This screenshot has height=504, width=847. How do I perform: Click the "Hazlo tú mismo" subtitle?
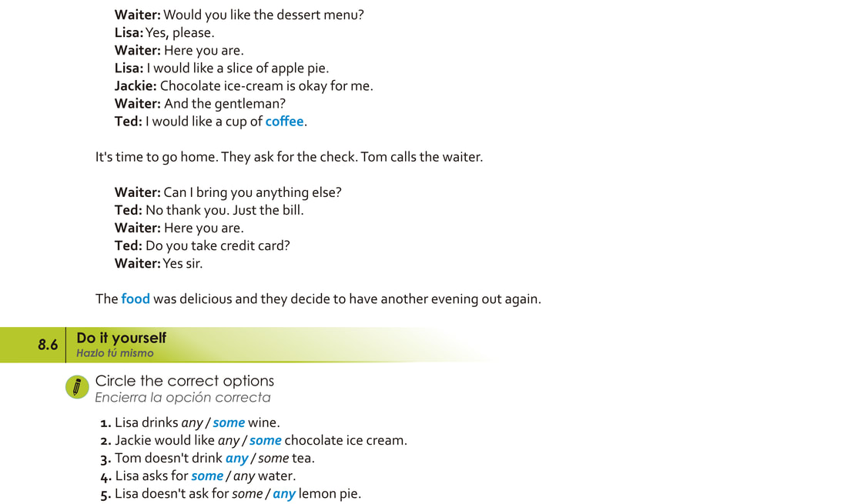(x=115, y=354)
